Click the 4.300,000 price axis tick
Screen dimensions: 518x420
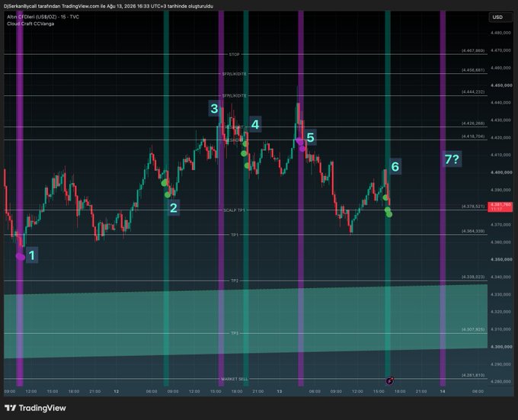pos(500,347)
